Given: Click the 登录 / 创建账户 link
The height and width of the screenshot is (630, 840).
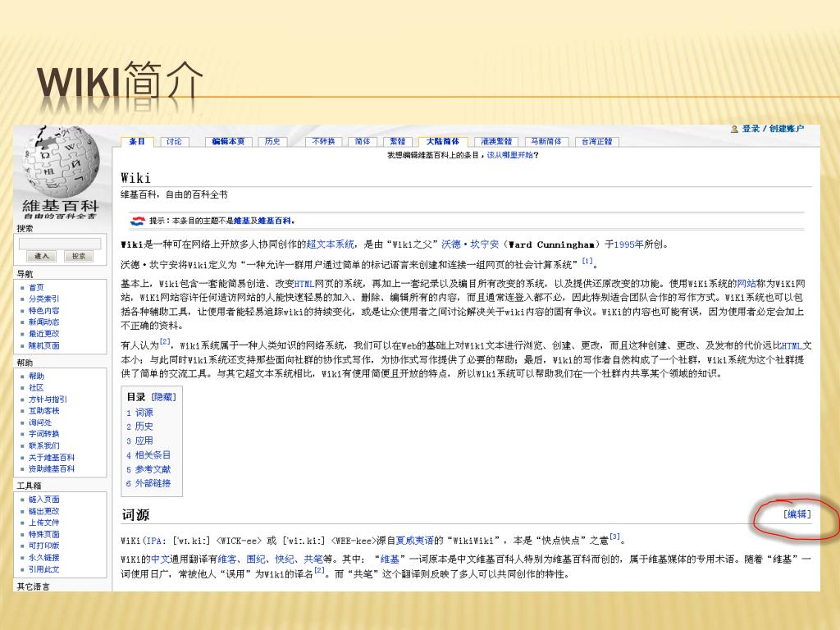Looking at the screenshot, I should pos(773,129).
